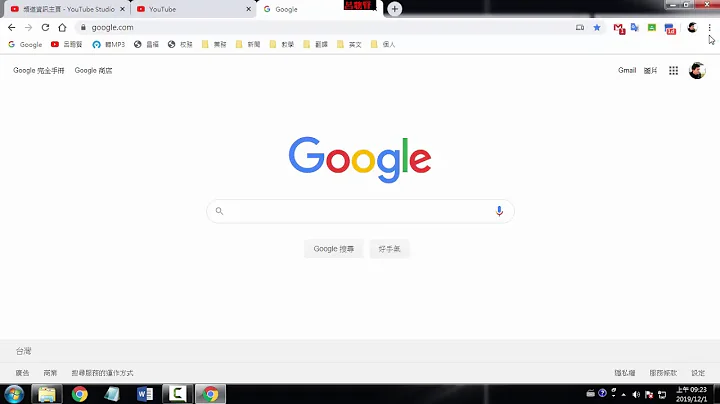Reload the page with the refresh icon
Viewport: 720px width, 404px height.
(45, 28)
